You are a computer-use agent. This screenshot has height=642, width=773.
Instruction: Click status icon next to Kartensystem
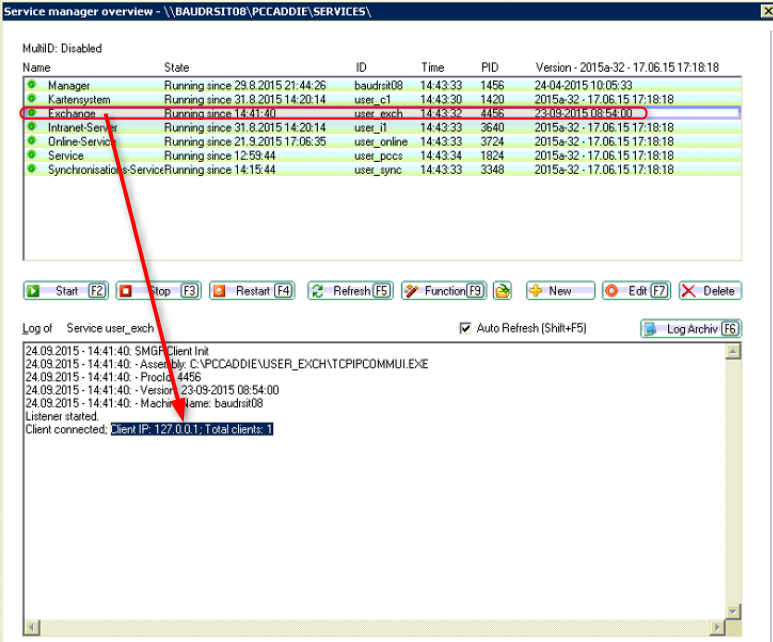[x=32, y=100]
